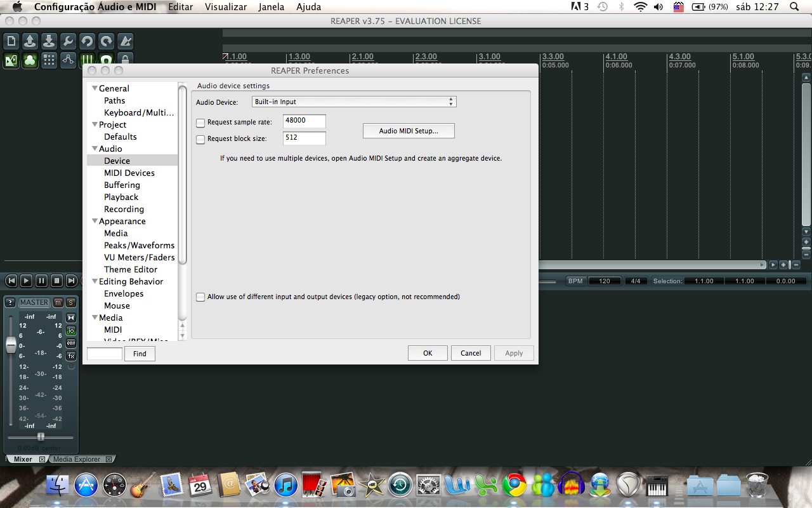Click the help question-mark button on master

point(10,302)
